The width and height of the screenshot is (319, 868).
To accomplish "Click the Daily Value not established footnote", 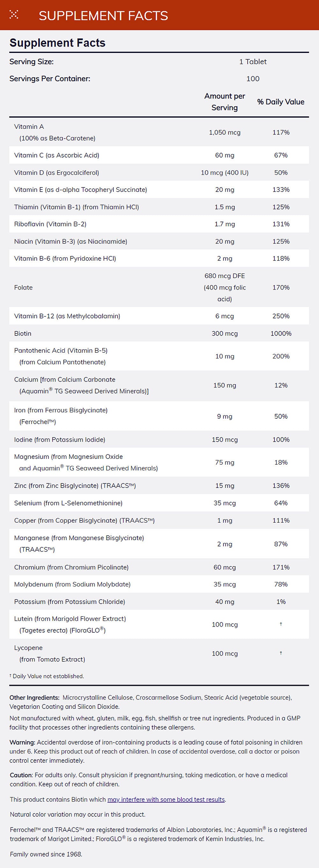I will coord(47,676).
